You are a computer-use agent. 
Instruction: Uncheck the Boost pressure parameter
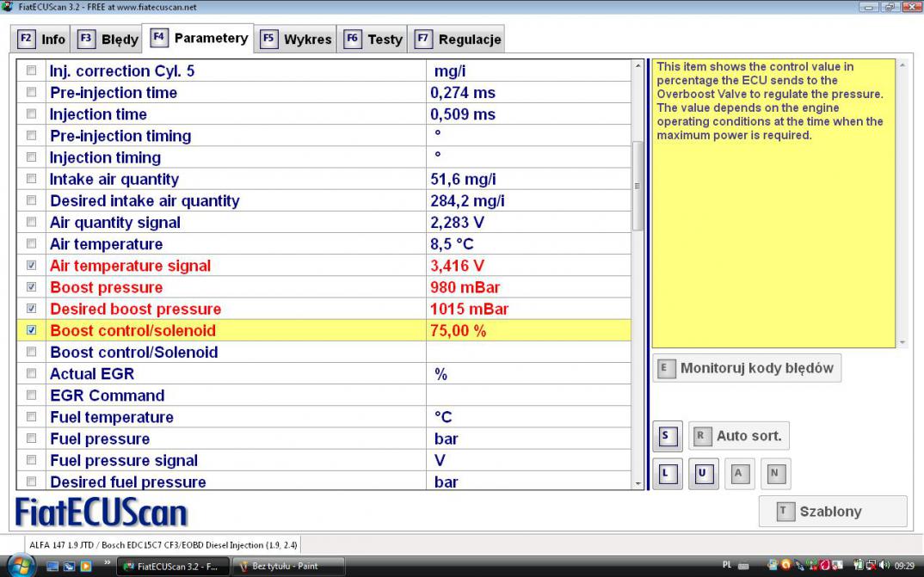32,287
